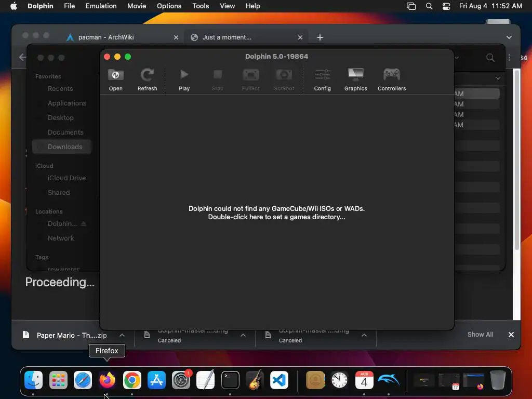Open the Options menu

point(169,6)
